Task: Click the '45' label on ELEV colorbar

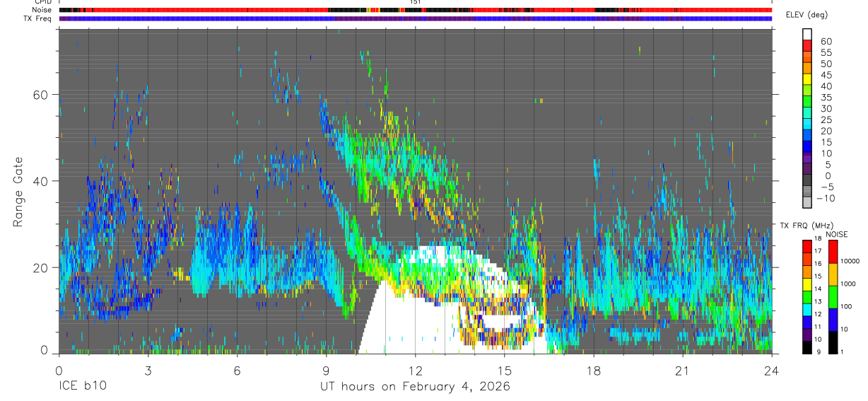Action: pos(826,75)
